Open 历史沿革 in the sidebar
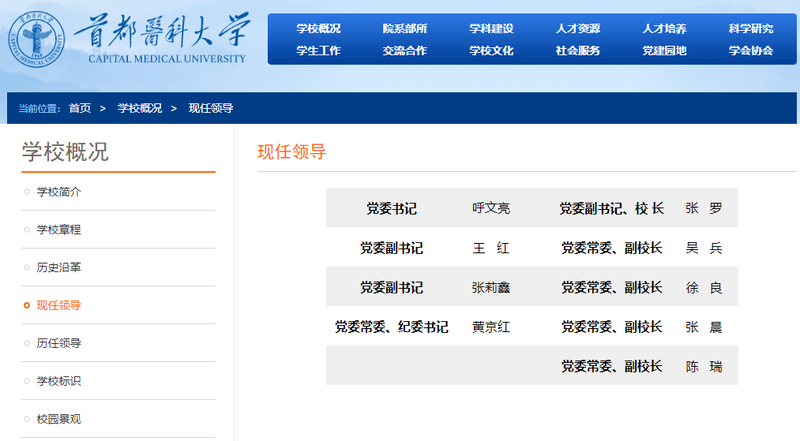This screenshot has height=441, width=800. (x=59, y=268)
